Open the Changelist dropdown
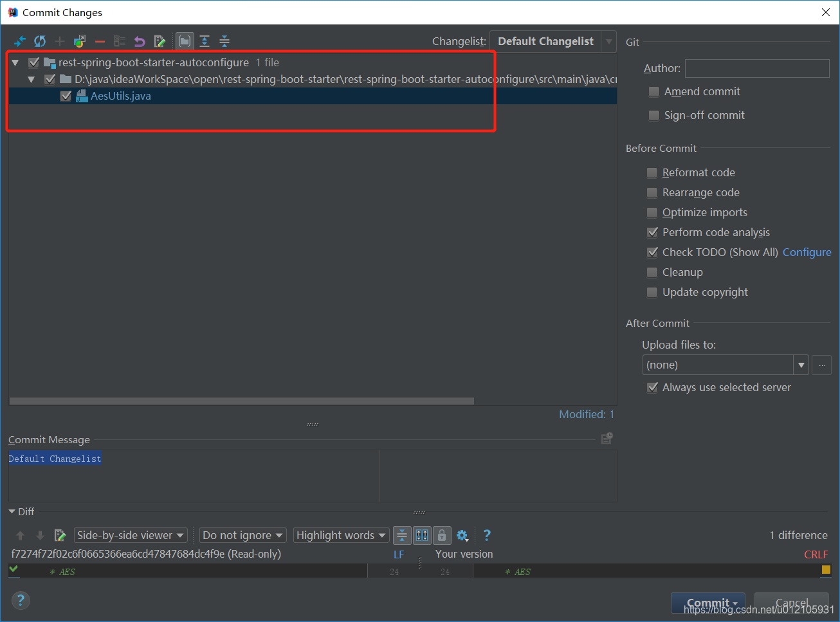The height and width of the screenshot is (622, 840). (552, 41)
